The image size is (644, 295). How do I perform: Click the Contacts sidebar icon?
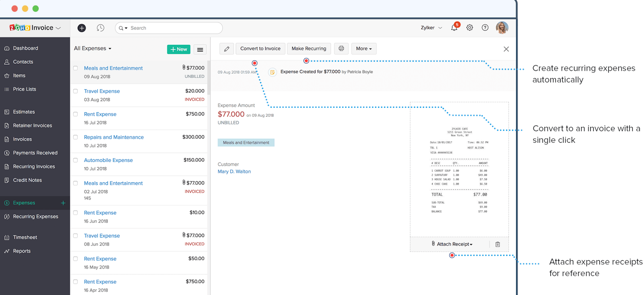coord(7,62)
